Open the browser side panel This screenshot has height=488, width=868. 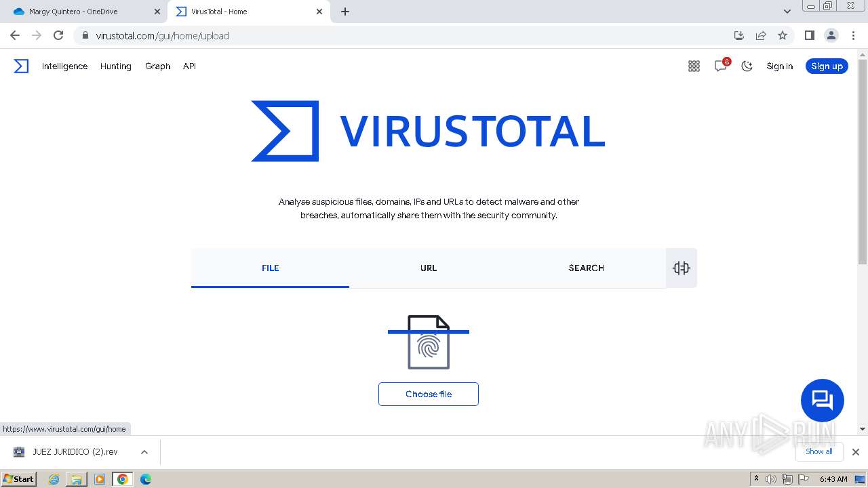809,35
